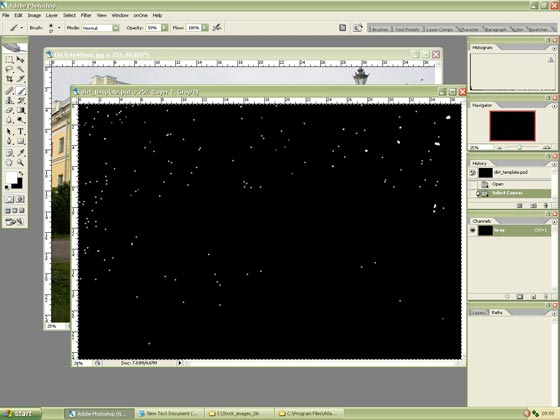
Task: Select the Slice tool
Action: (x=20, y=79)
